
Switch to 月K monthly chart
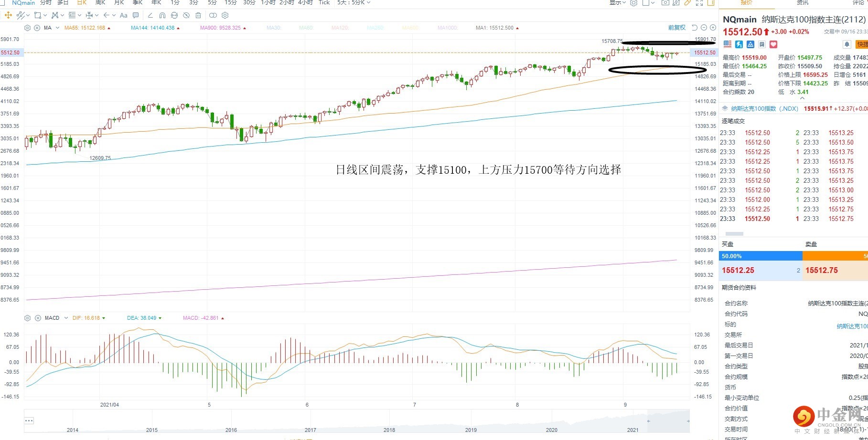click(119, 3)
